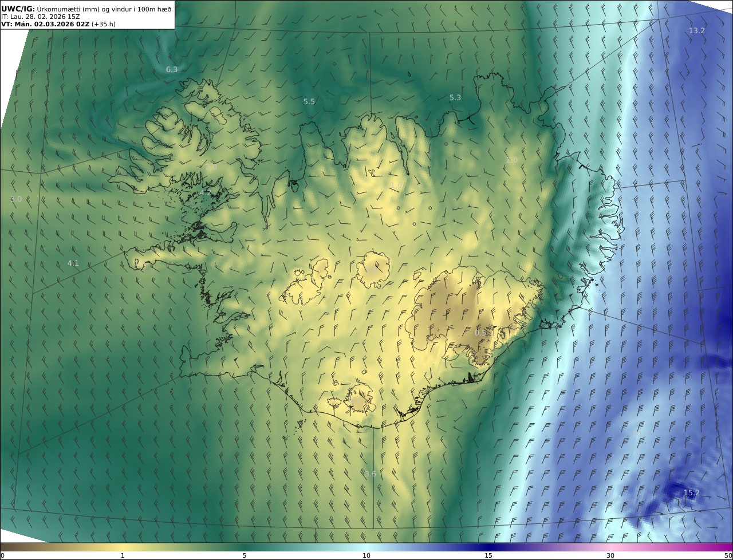
Task: Click the color scale tick labeled 0
Action: point(2,556)
